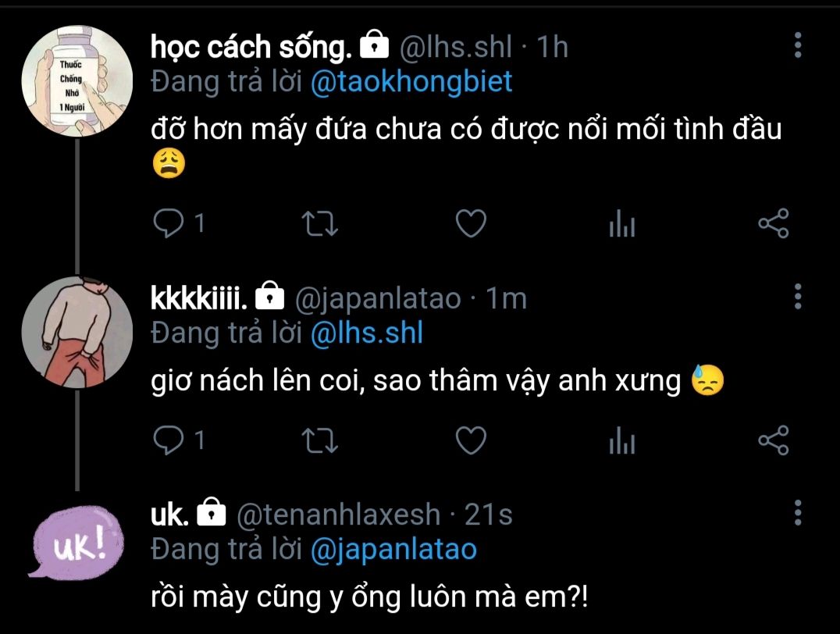Share the học cách sống. tweet
The height and width of the screenshot is (634, 840).
click(774, 225)
